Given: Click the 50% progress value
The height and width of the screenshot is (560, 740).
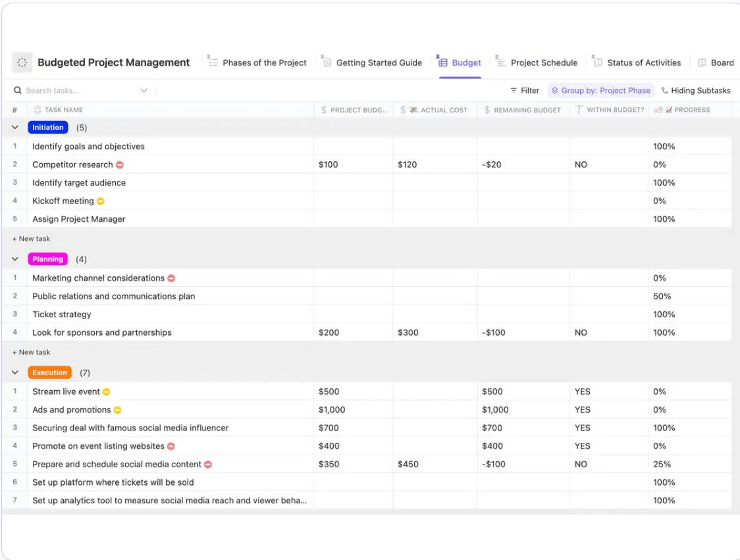Looking at the screenshot, I should point(662,296).
